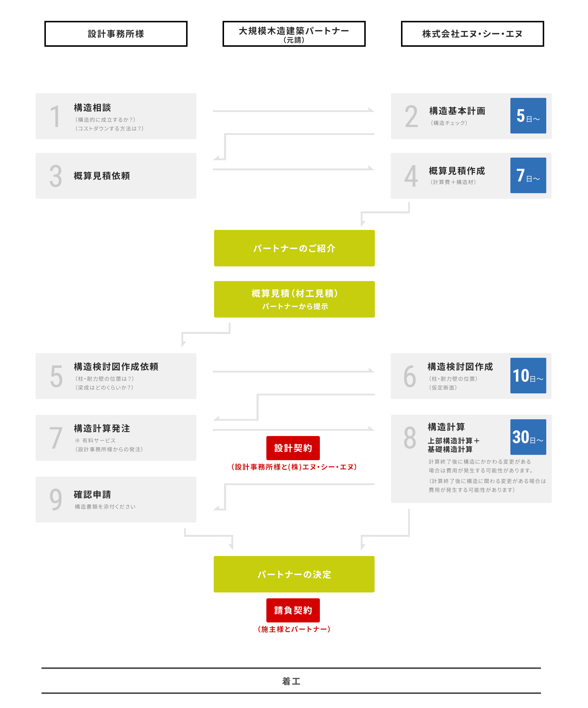Click the large step number 1
This screenshot has width=588, height=708.
click(x=55, y=117)
